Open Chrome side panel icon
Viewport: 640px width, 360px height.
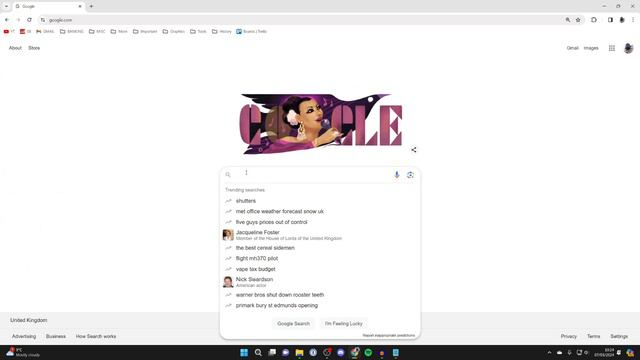pos(610,20)
